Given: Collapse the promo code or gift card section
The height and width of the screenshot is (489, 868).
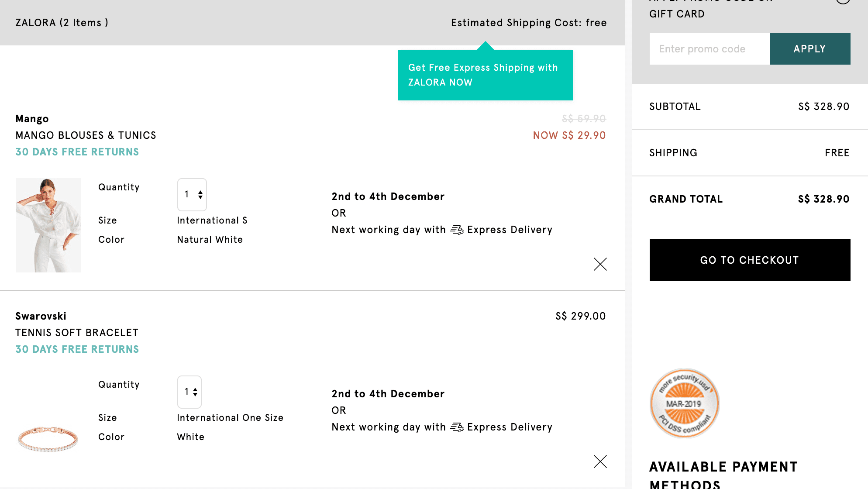Looking at the screenshot, I should (x=843, y=1).
